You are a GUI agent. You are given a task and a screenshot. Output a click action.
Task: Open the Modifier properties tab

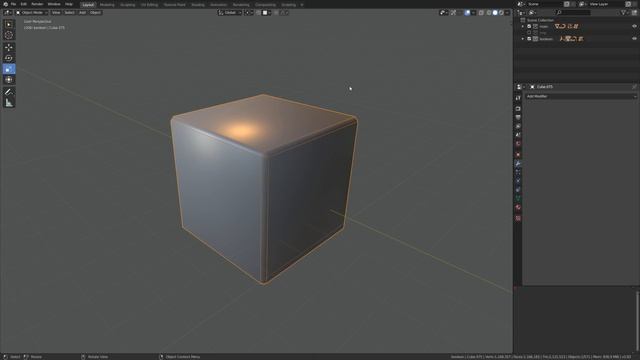(518, 163)
